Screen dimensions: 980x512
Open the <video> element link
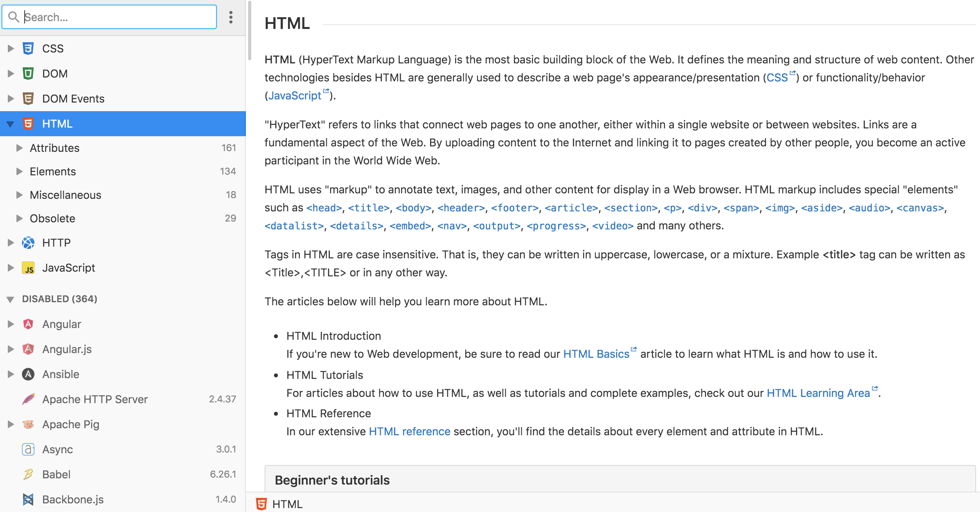(x=612, y=226)
